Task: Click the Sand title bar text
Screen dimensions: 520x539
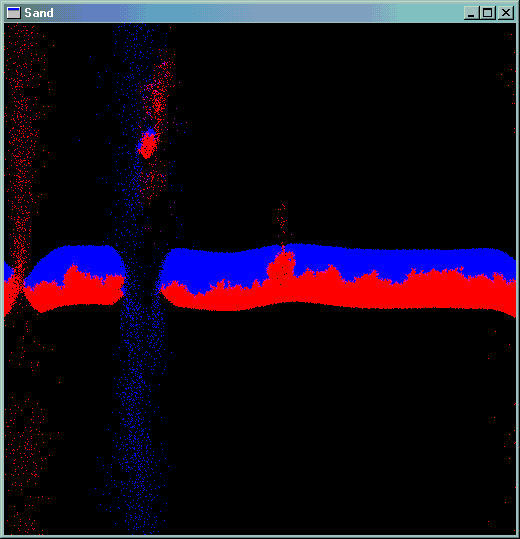Action: 39,13
